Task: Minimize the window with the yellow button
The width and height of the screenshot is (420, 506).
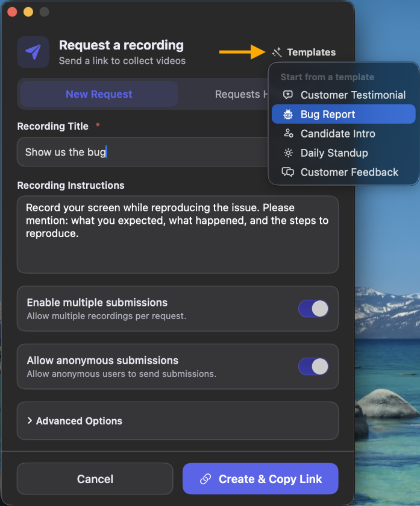Action: (x=28, y=12)
